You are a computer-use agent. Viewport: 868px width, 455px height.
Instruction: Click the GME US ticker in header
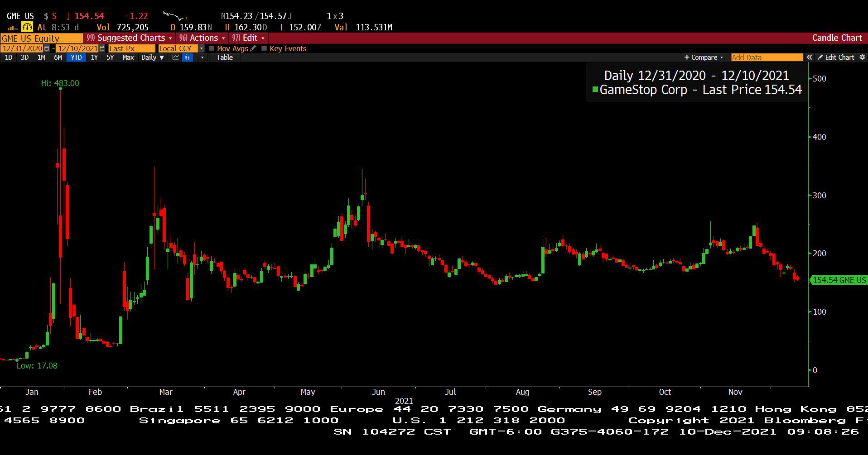tap(20, 16)
